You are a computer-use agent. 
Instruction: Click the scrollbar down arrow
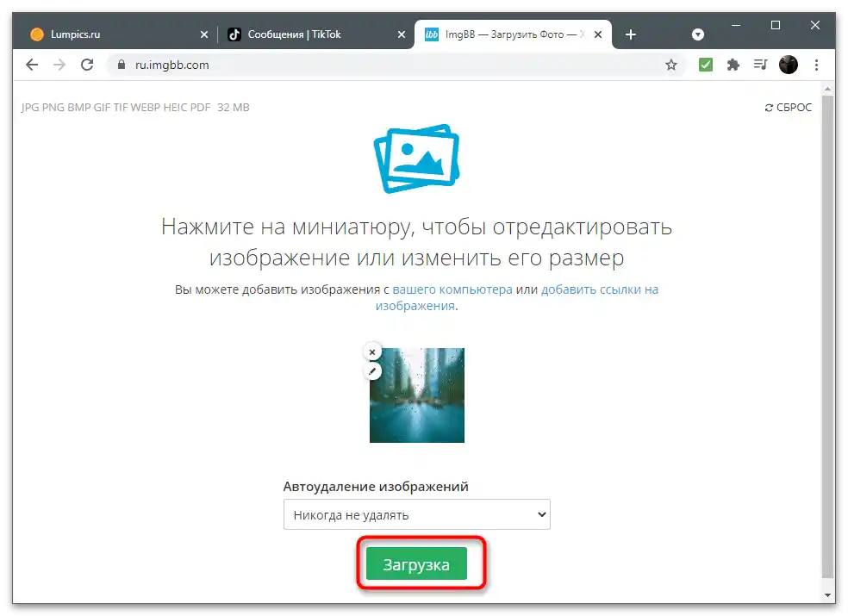(x=827, y=595)
